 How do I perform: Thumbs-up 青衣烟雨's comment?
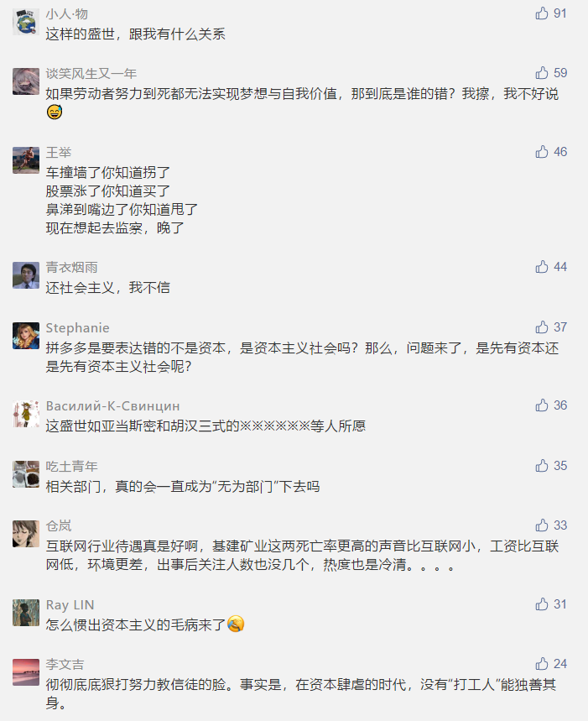(x=542, y=267)
